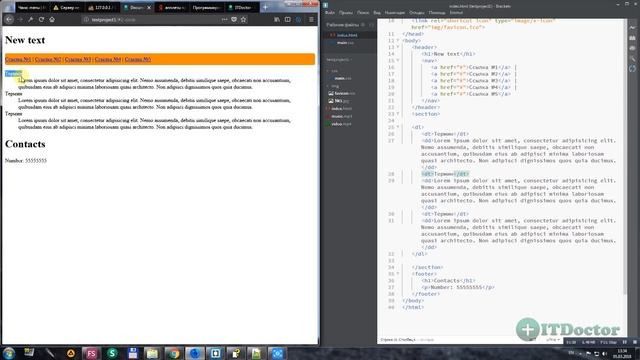Open the Поиск menu in Brackets
This screenshot has width=640, height=360.
(x=363, y=13)
